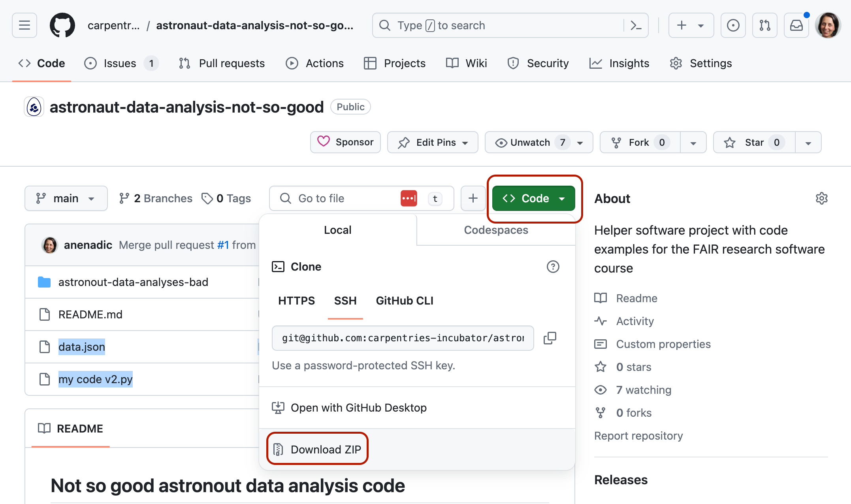The image size is (851, 504).
Task: Fork the repository
Action: [x=640, y=142]
